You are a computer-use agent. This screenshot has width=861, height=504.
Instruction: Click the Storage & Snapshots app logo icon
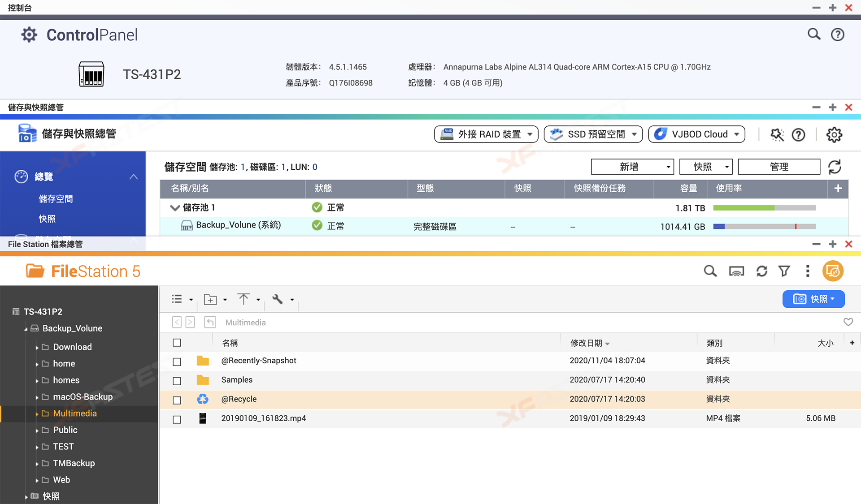pos(27,134)
